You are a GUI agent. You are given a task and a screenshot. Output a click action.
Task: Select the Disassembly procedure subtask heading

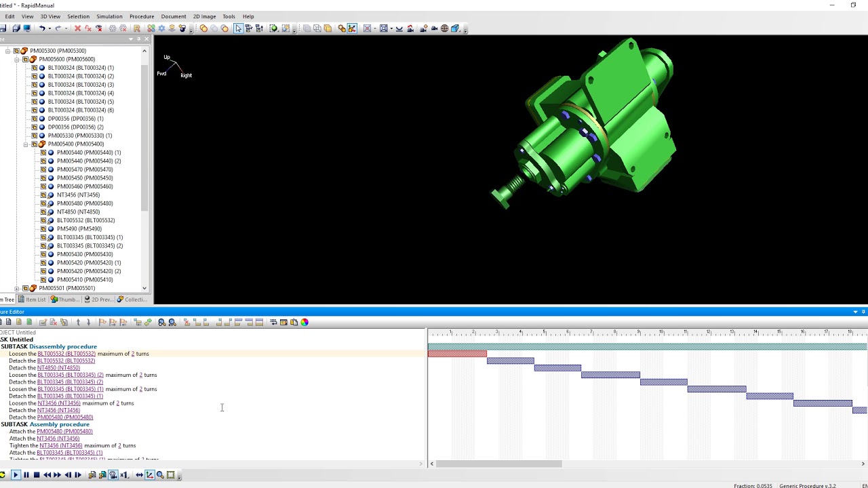[x=63, y=346]
